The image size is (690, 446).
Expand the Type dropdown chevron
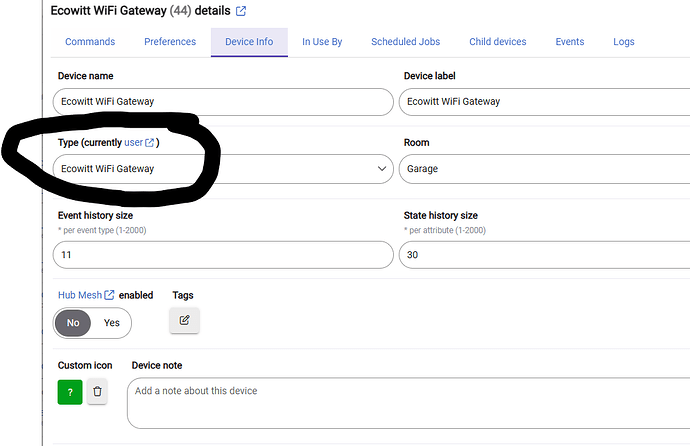coord(382,168)
